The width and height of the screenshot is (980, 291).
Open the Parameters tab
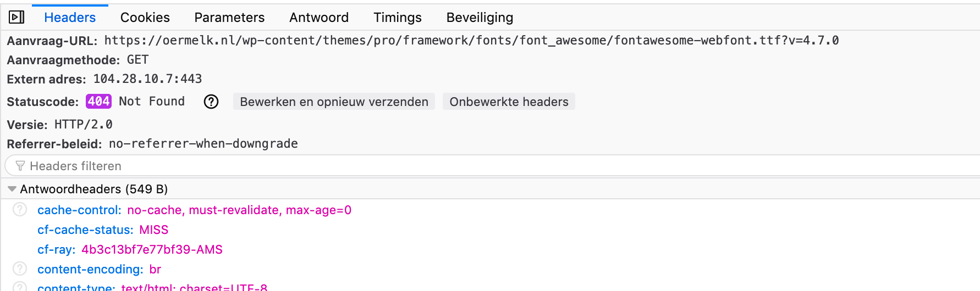(x=229, y=18)
